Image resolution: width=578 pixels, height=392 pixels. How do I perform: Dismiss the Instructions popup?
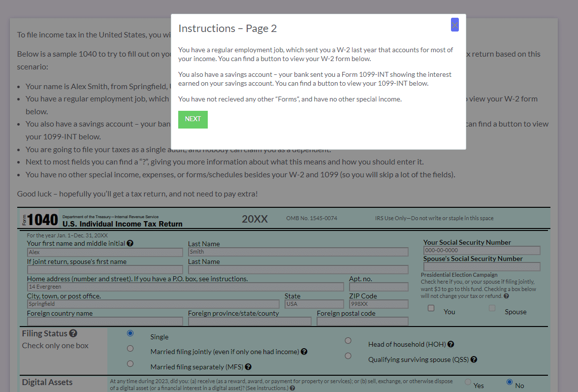454,24
